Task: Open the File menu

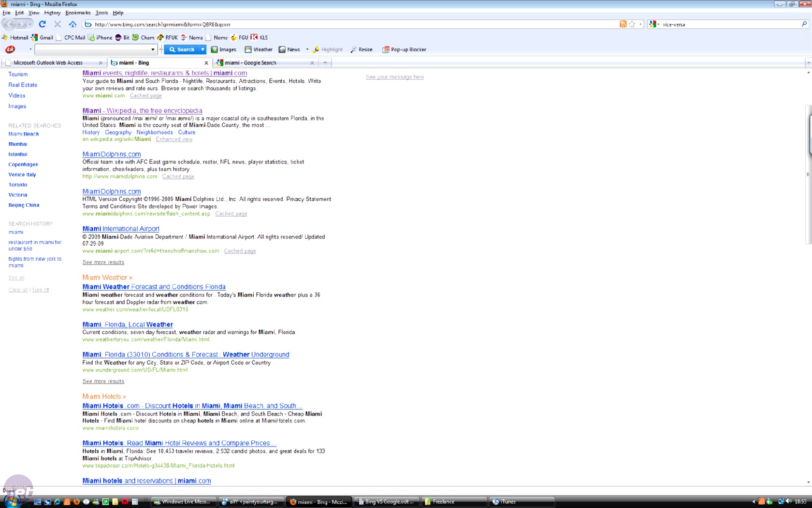Action: (6, 13)
